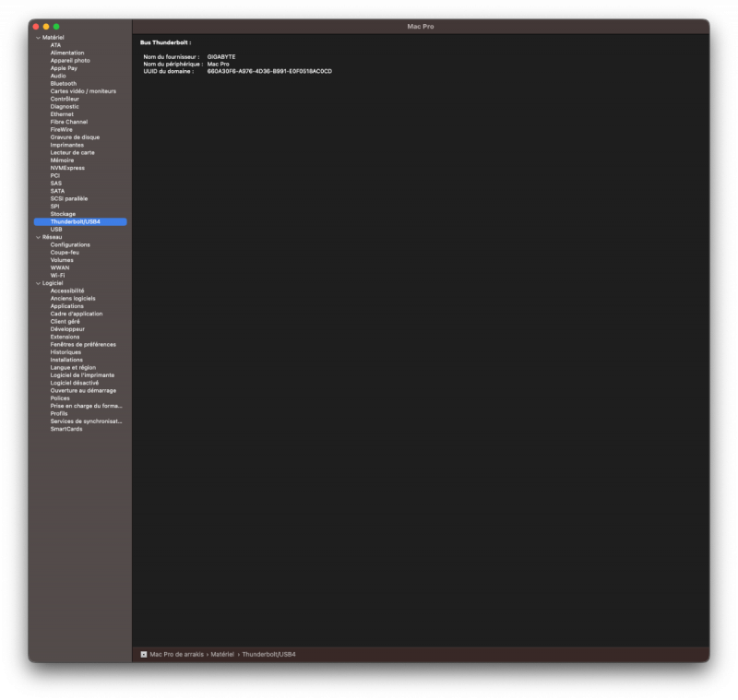The image size is (738, 700).
Task: Select the highlighted Thunderbolt/USB4 sidebar row
Action: tap(80, 222)
